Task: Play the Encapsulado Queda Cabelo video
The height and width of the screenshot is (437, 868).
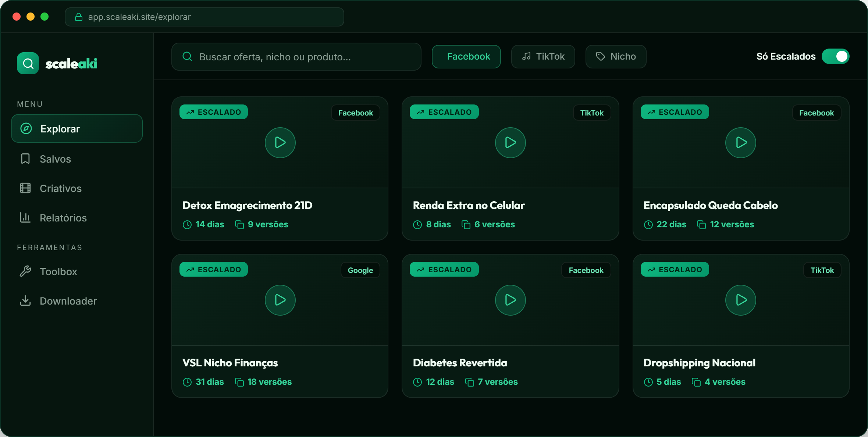Action: (x=741, y=143)
